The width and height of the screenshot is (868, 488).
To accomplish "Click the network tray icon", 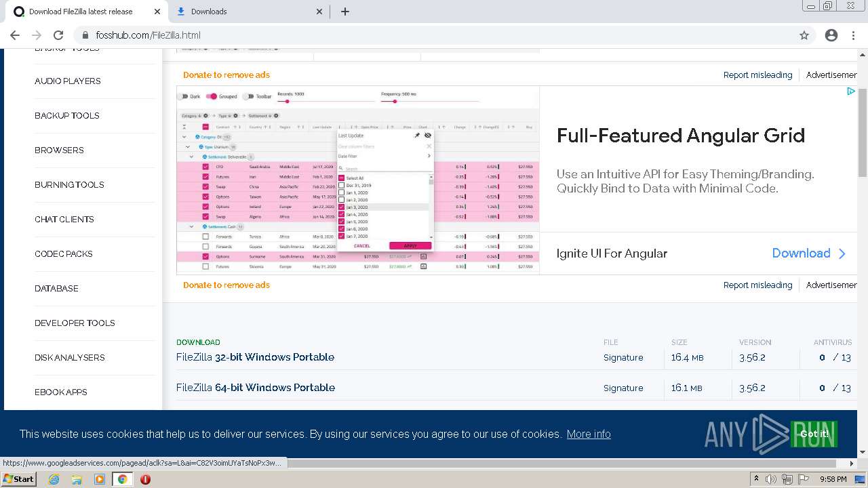I will [x=787, y=479].
